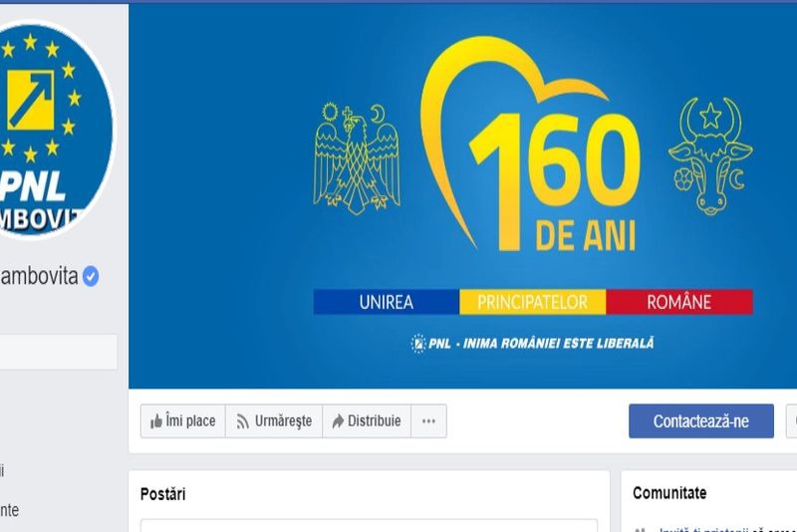The image size is (797, 532).
Task: Click the Contactează-ne button
Action: pos(701,421)
